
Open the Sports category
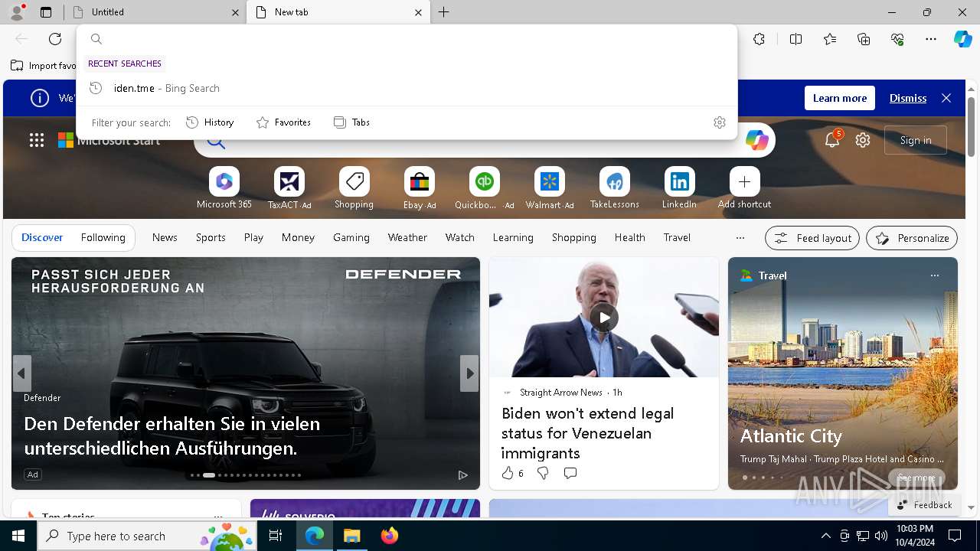point(211,238)
